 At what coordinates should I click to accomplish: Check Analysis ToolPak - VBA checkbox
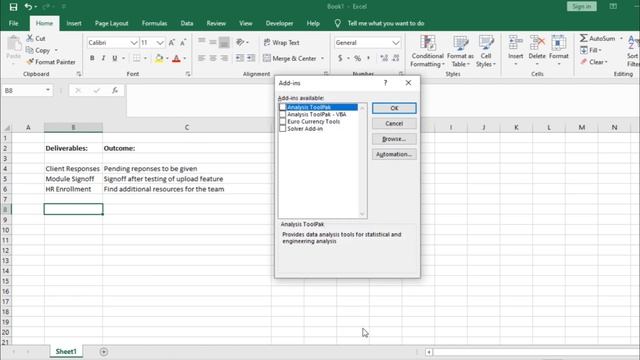(282, 114)
